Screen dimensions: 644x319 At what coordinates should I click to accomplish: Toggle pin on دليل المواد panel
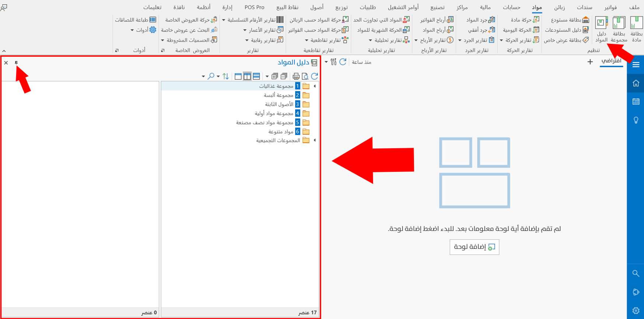click(x=16, y=63)
